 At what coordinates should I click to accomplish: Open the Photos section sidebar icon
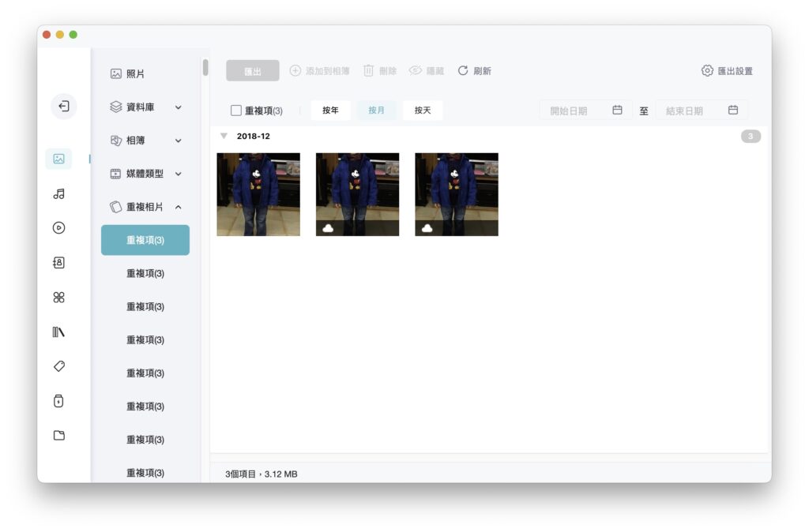[58, 159]
